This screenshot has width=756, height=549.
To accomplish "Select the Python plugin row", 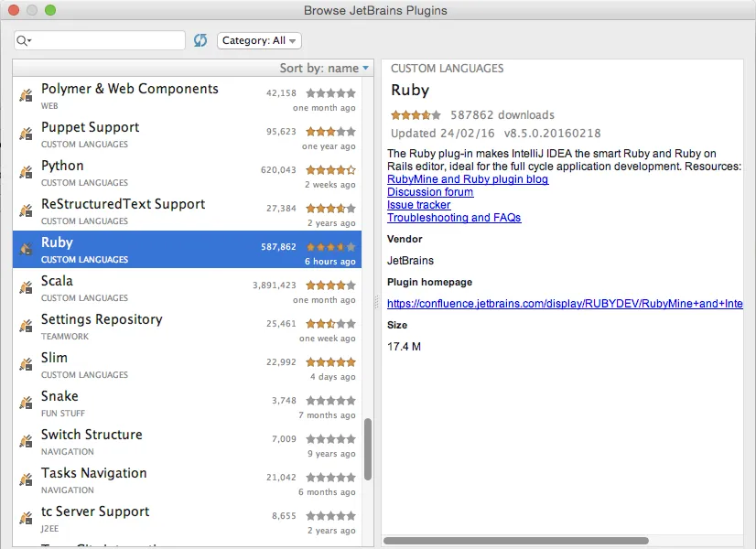I will tap(187, 173).
